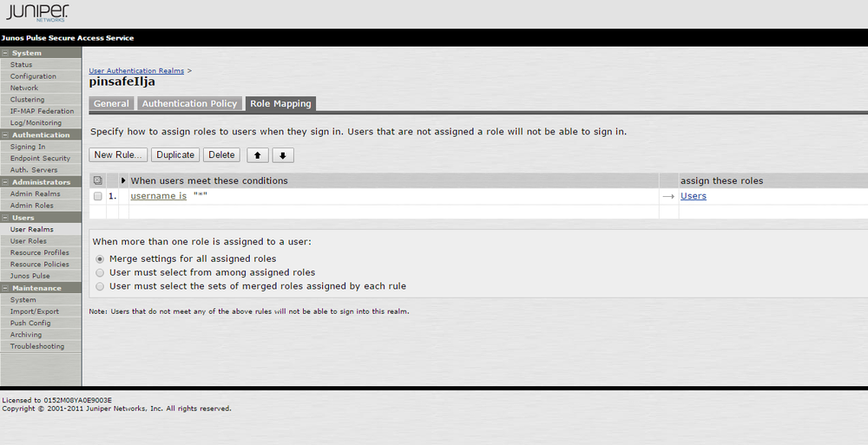Click the 'assign these roles' column header
The height and width of the screenshot is (445, 868).
point(721,181)
